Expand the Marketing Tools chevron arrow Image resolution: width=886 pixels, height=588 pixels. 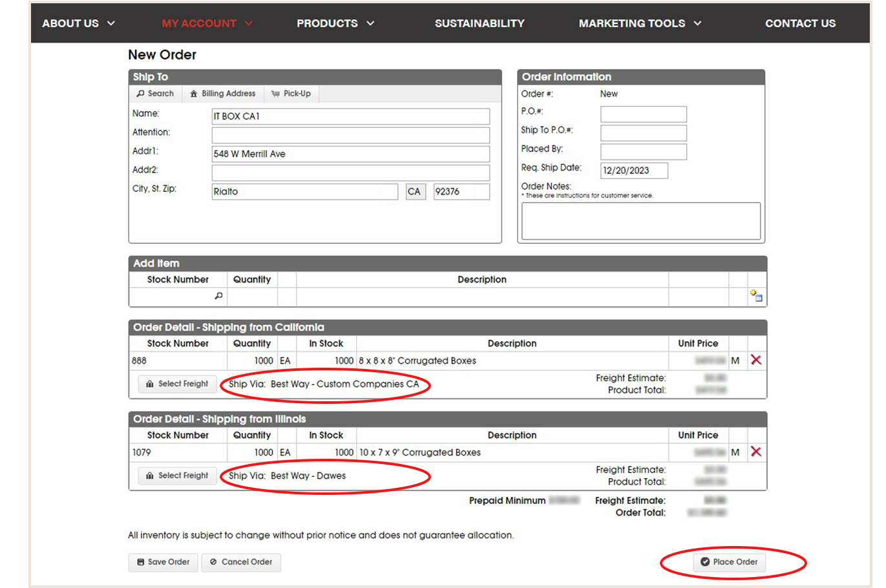point(698,23)
